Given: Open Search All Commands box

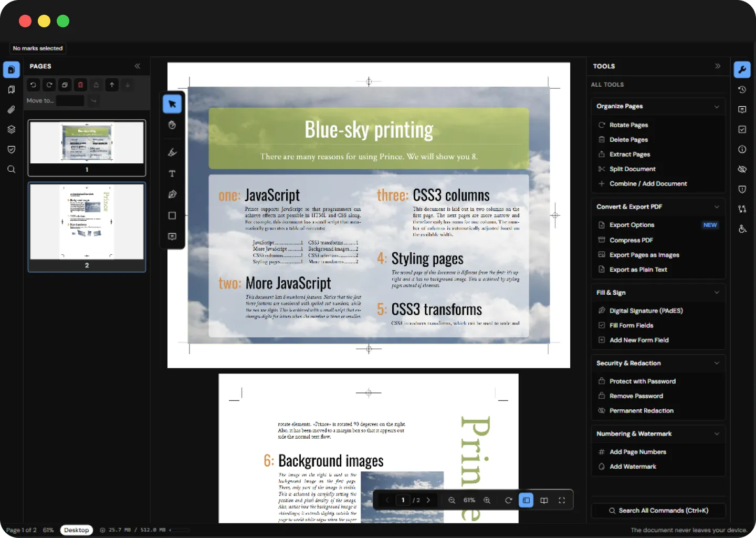Looking at the screenshot, I should pyautogui.click(x=658, y=511).
